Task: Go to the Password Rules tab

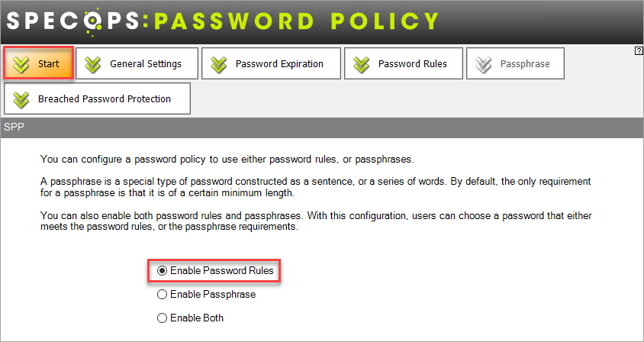Action: click(x=404, y=63)
